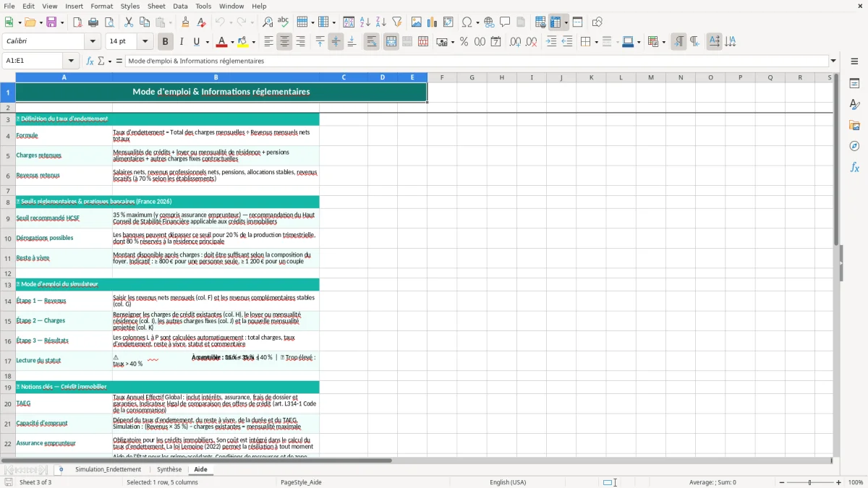Select the column L header
Screen dimensions: 868x488
[621, 77]
